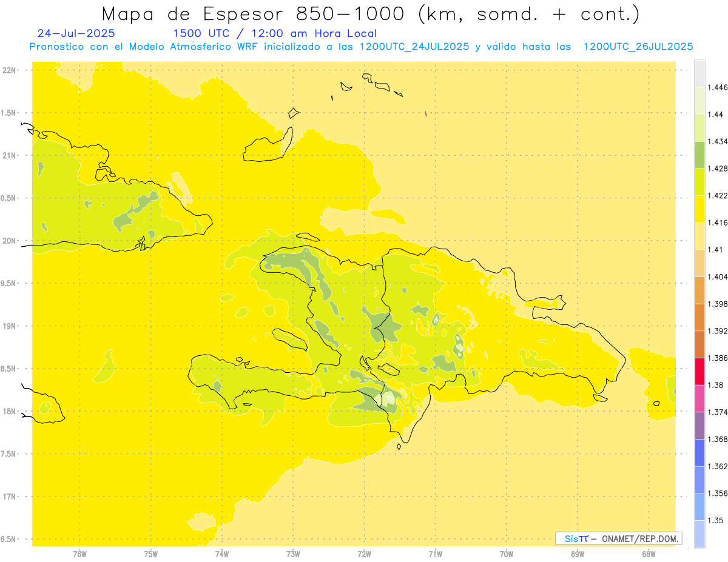This screenshot has height=562, width=728.
Task: Click the "72W" longitude label
Action: tap(365, 554)
